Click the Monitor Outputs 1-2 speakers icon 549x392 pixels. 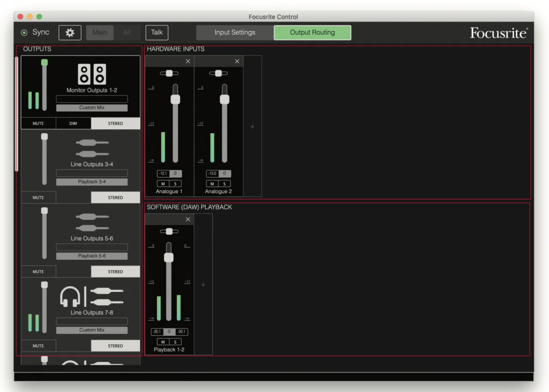92,74
